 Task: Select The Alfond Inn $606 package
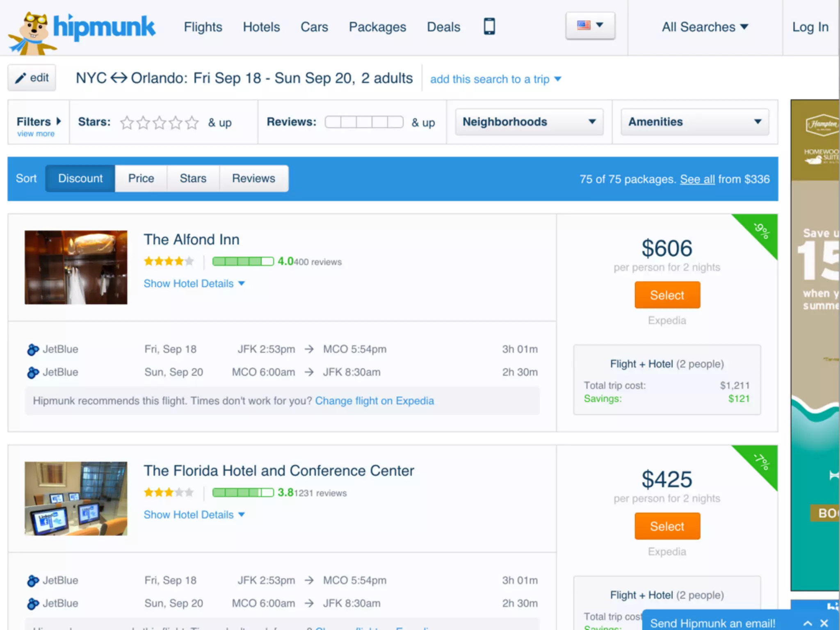tap(667, 295)
